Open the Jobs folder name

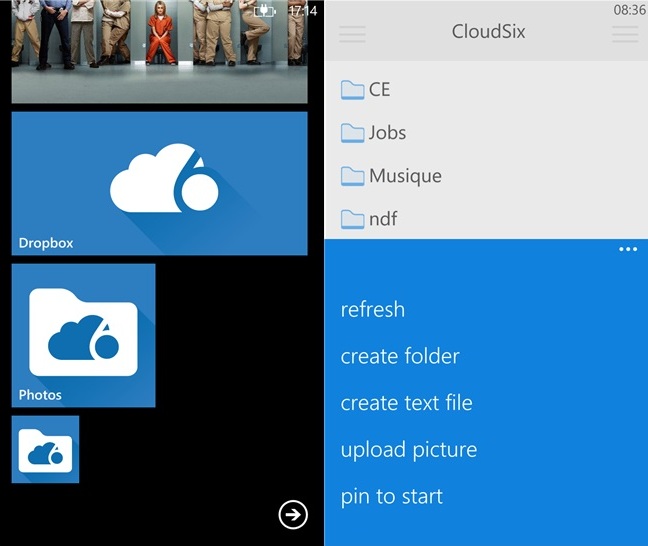[x=387, y=133]
